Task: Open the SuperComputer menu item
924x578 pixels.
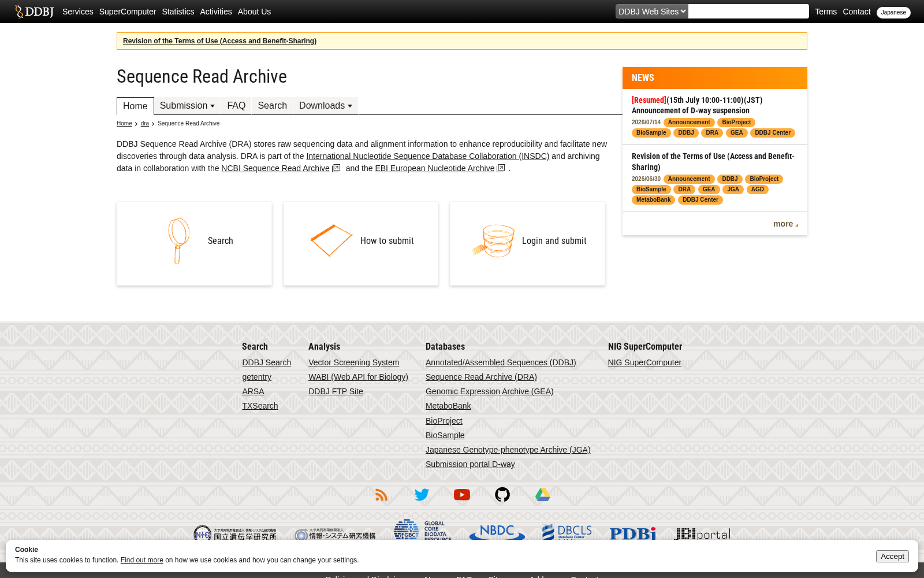Action: 128,12
